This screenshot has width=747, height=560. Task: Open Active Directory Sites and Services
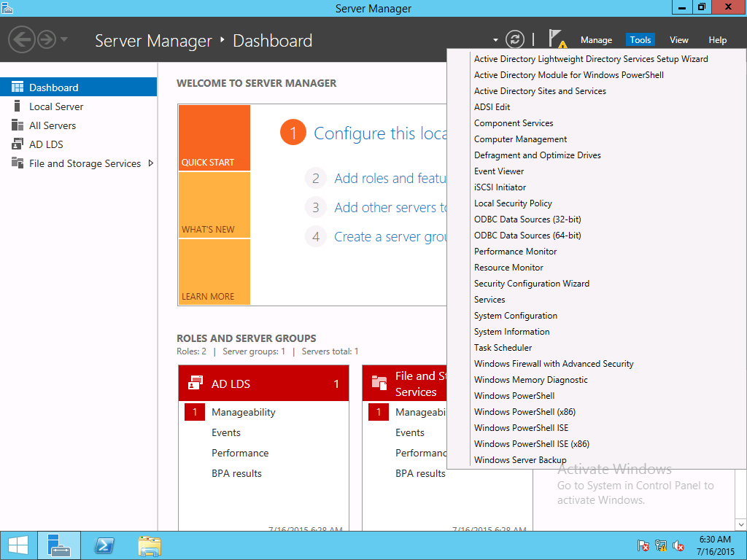tap(540, 91)
